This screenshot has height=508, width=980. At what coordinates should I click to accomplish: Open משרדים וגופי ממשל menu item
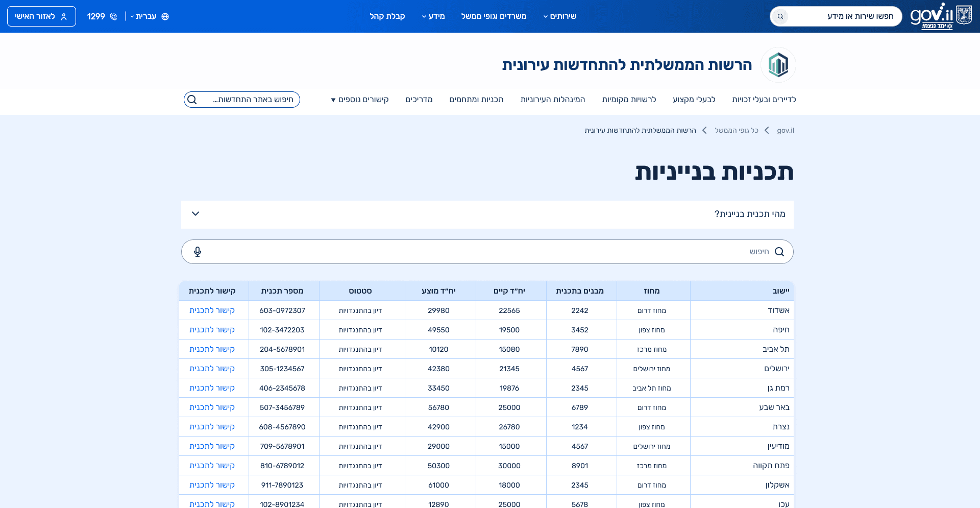tap(494, 16)
